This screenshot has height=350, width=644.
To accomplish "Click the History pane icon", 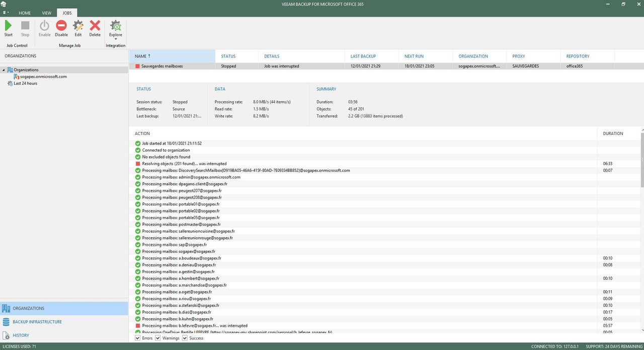I will click(x=6, y=335).
